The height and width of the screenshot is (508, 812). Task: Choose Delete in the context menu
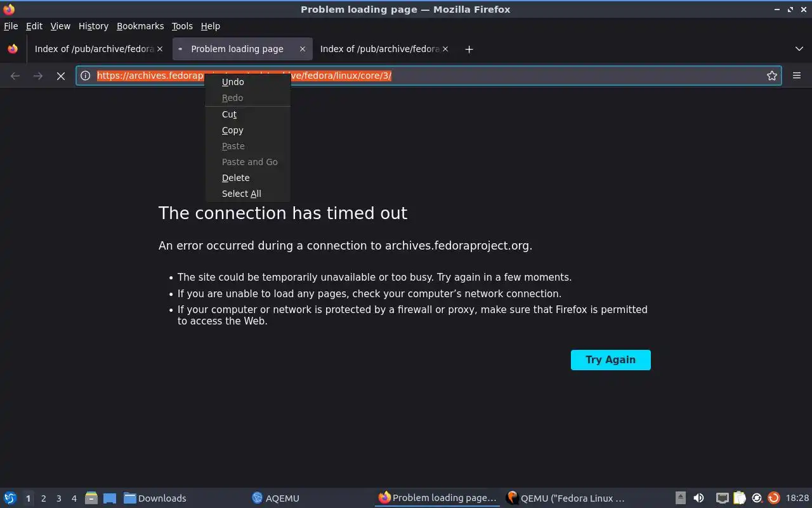pos(248,178)
